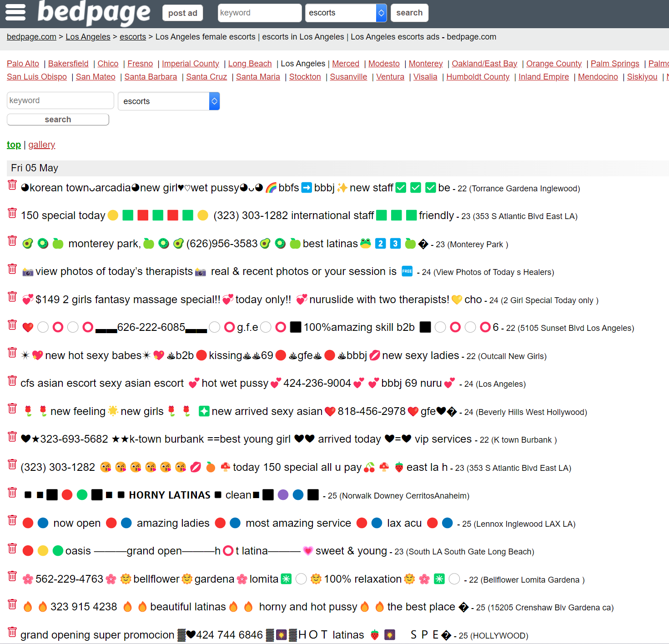The image size is (669, 644).
Task: Select Orange County city link
Action: [x=554, y=64]
